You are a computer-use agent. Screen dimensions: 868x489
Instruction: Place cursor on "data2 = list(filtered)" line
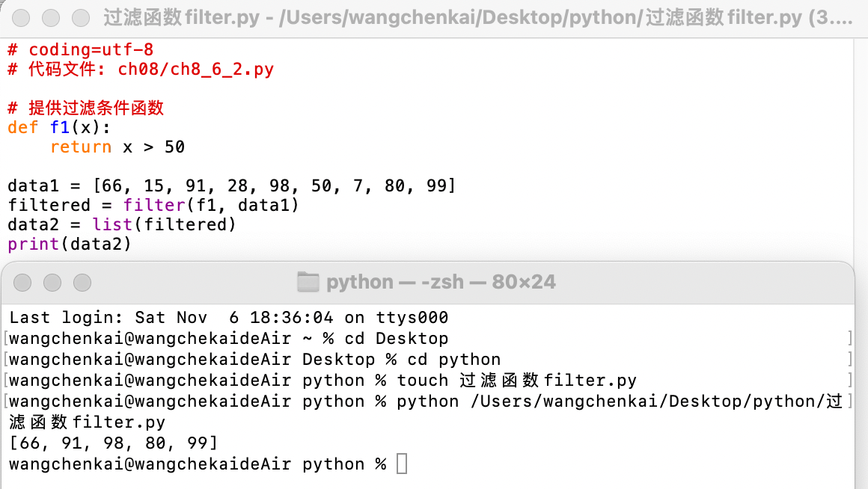[122, 224]
